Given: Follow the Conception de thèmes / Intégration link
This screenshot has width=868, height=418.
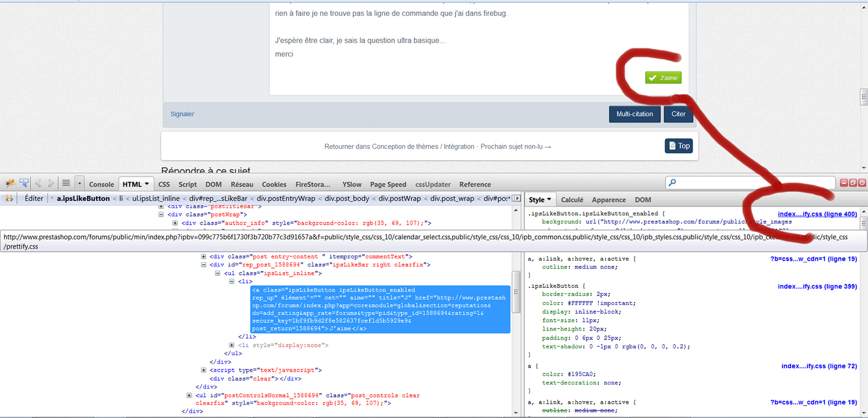Looking at the screenshot, I should pyautogui.click(x=423, y=146).
